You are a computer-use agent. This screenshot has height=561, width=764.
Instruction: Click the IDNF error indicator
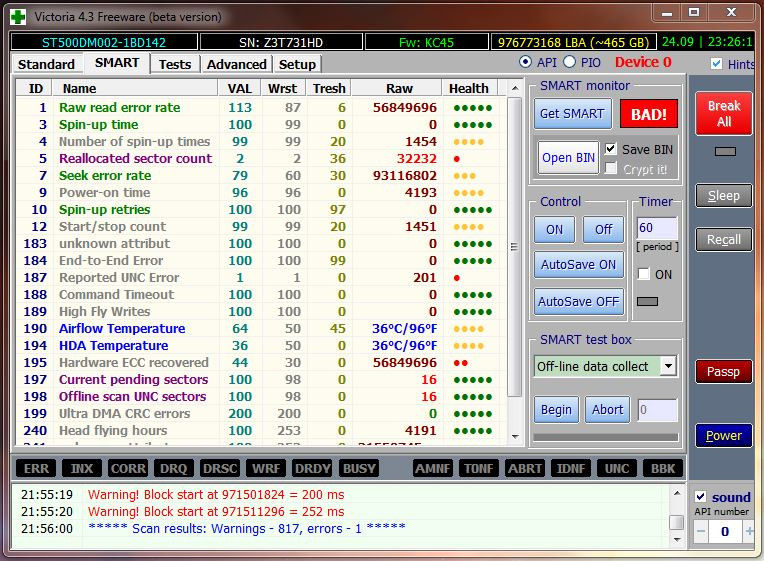[571, 468]
